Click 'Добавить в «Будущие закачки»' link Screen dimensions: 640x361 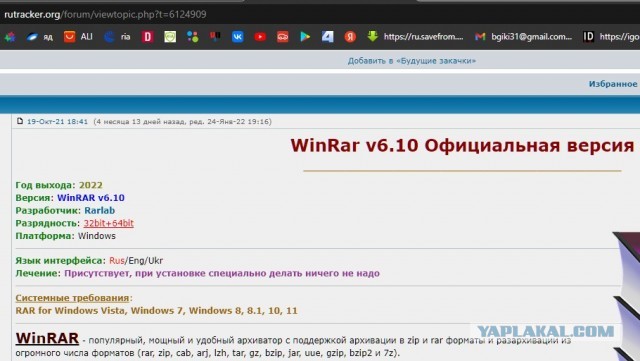(411, 61)
